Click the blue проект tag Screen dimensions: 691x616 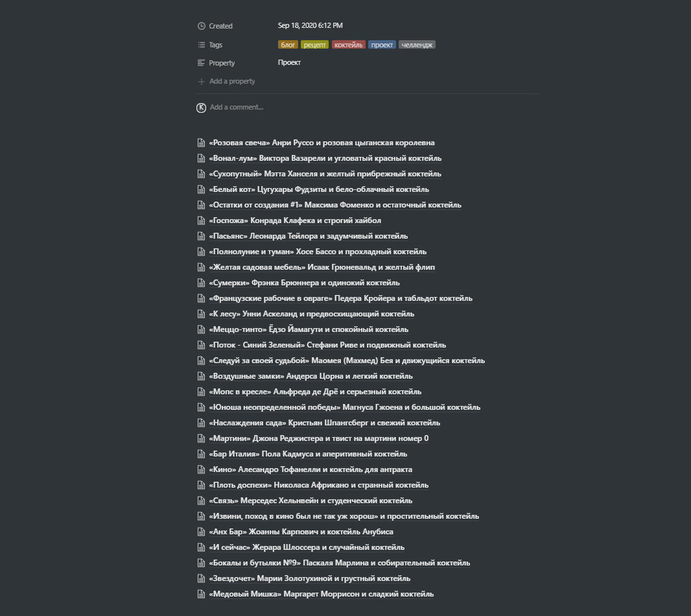382,45
